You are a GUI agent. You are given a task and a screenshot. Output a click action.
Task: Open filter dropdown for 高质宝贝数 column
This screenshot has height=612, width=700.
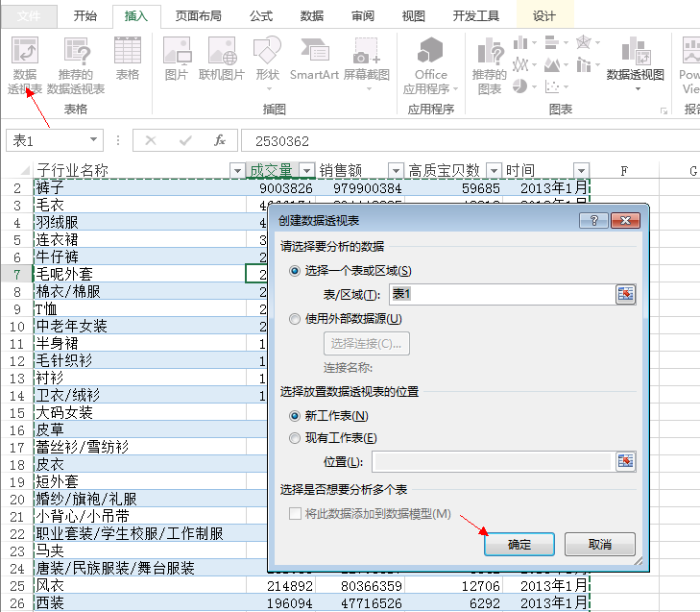click(x=494, y=171)
